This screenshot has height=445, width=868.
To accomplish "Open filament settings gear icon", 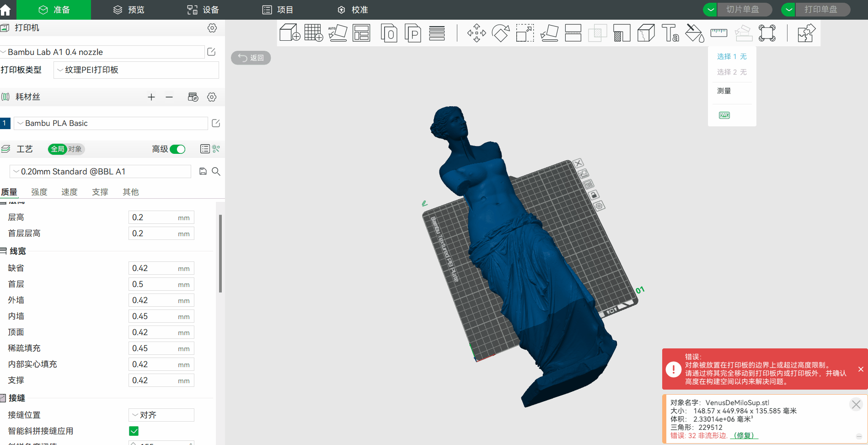I will (212, 97).
